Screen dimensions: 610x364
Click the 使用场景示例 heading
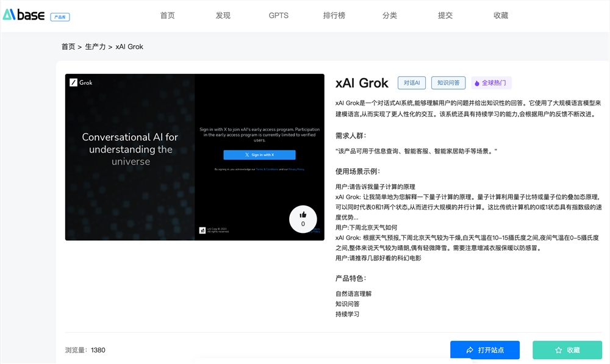pyautogui.click(x=357, y=171)
